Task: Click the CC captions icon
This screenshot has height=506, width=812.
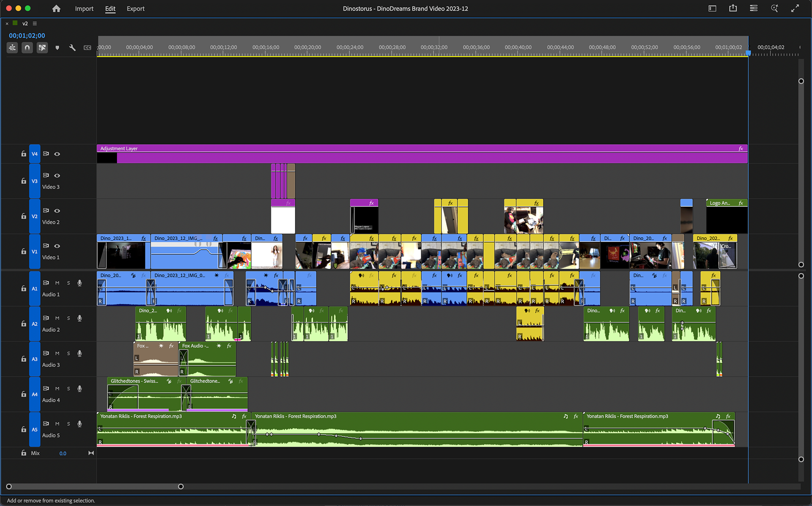Action: pyautogui.click(x=87, y=47)
